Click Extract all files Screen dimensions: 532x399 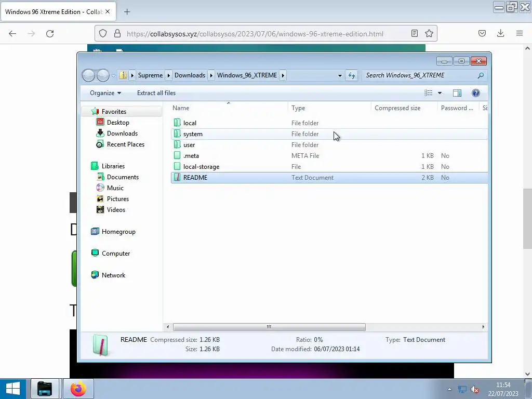point(156,93)
